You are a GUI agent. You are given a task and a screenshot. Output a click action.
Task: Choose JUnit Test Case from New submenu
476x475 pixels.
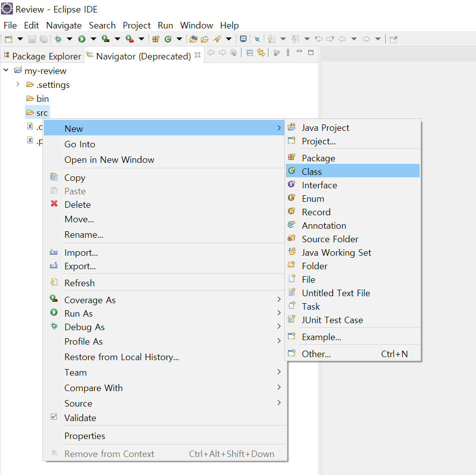click(353, 320)
